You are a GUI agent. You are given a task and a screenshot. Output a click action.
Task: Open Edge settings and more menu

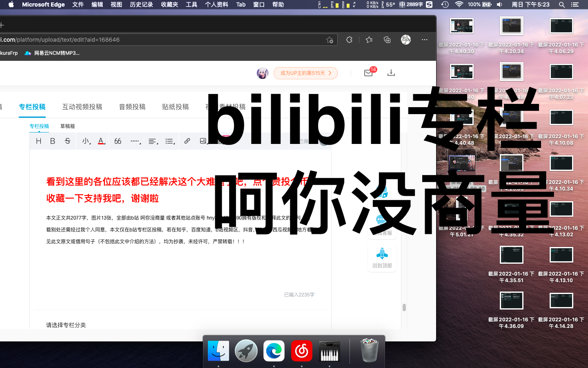(425, 40)
